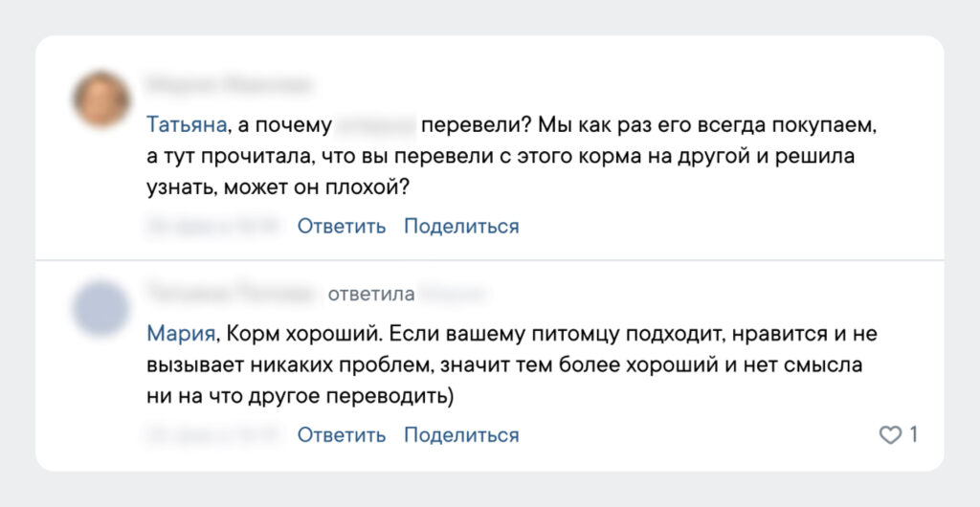
Task: Click the like count number 1
Action: click(x=914, y=435)
